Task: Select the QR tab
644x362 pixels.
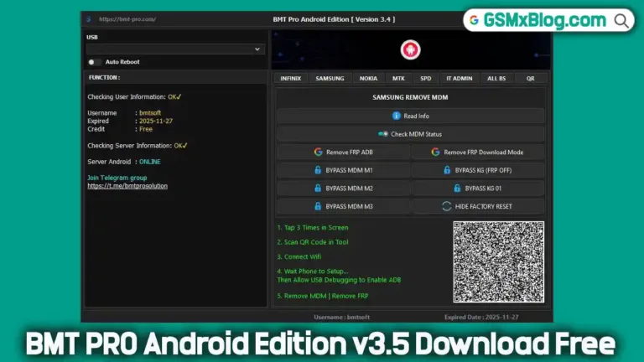Action: point(531,79)
